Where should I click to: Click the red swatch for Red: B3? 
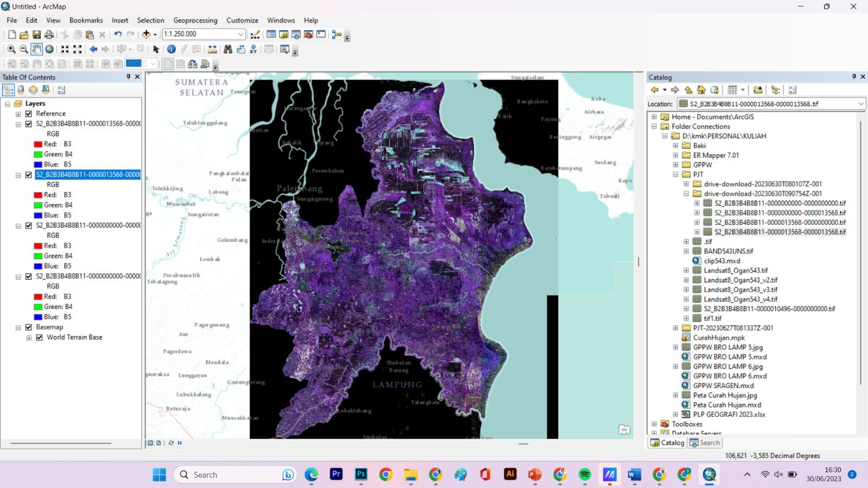coord(38,144)
